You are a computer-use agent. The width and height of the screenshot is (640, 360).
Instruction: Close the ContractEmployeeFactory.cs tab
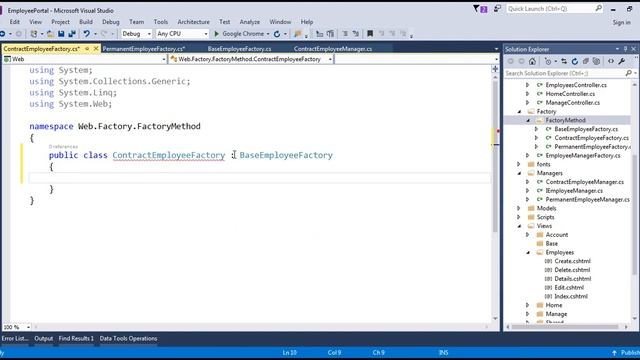tap(96, 49)
